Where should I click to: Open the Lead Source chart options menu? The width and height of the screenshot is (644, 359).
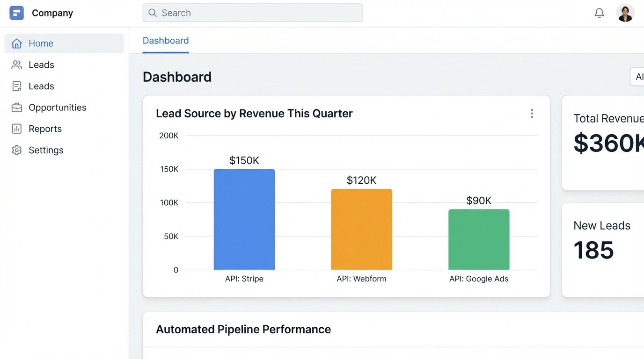pos(531,114)
